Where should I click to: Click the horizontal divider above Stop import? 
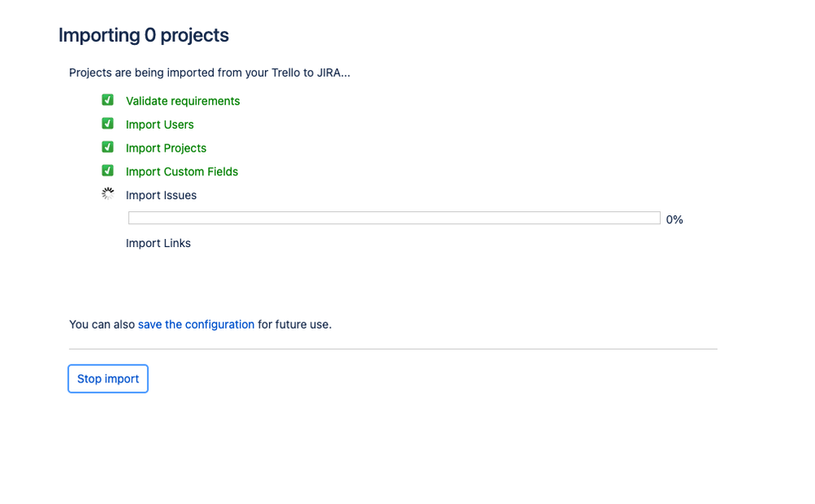393,349
